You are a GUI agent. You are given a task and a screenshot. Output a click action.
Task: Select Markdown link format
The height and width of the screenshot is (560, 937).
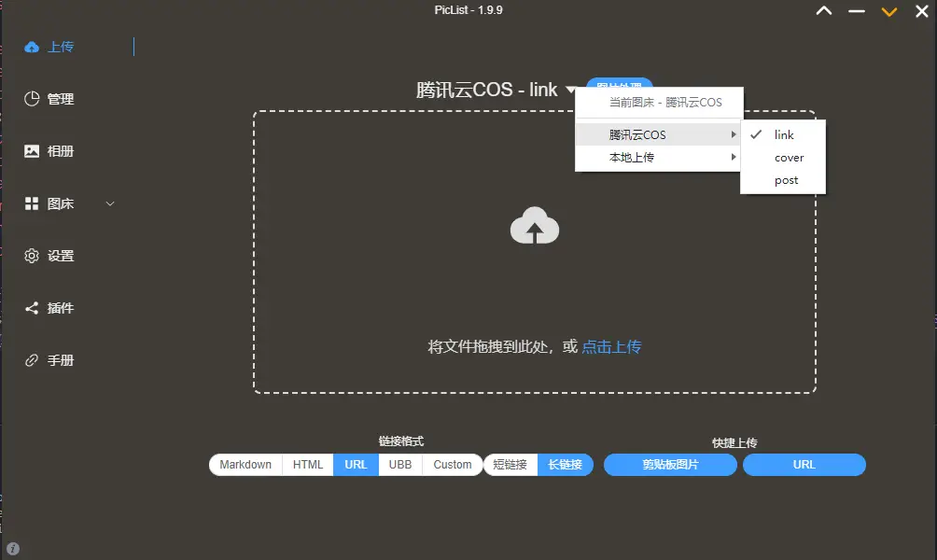tap(245, 465)
